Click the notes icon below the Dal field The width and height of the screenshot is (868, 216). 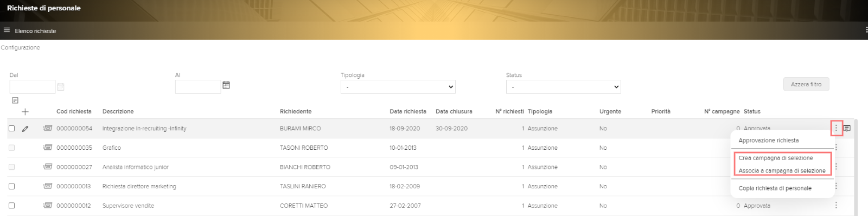coord(15,100)
